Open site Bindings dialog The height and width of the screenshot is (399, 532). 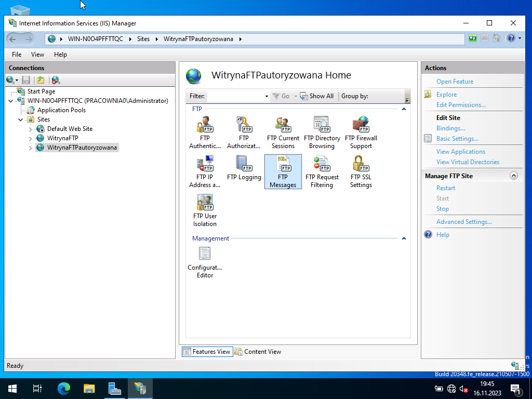(x=450, y=128)
